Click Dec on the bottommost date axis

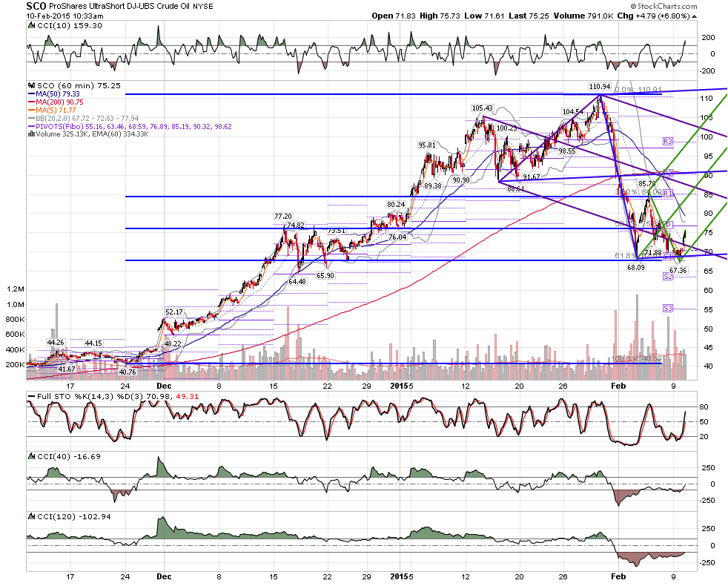(164, 576)
